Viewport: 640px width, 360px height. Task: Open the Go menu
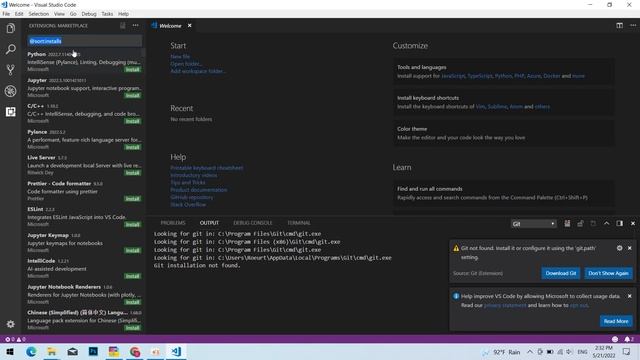[x=73, y=13]
